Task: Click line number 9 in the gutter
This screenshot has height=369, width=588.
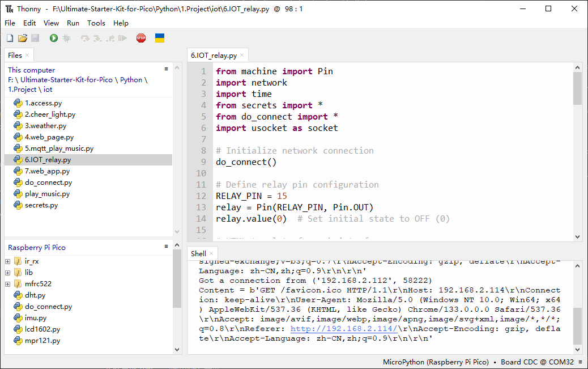Action: [203, 162]
